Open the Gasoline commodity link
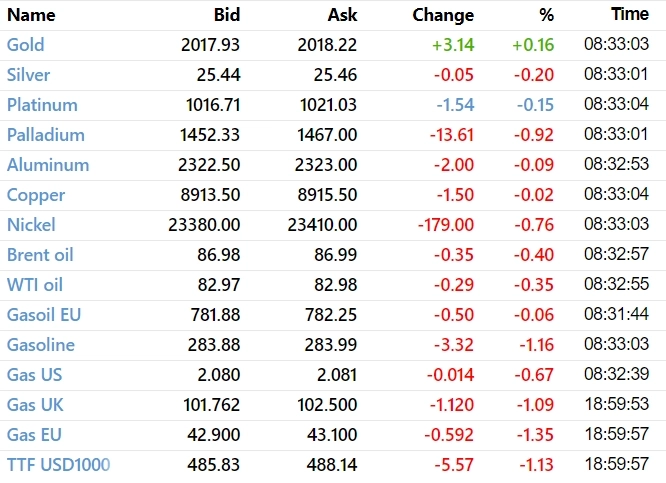This screenshot has height=483, width=666. coord(40,345)
